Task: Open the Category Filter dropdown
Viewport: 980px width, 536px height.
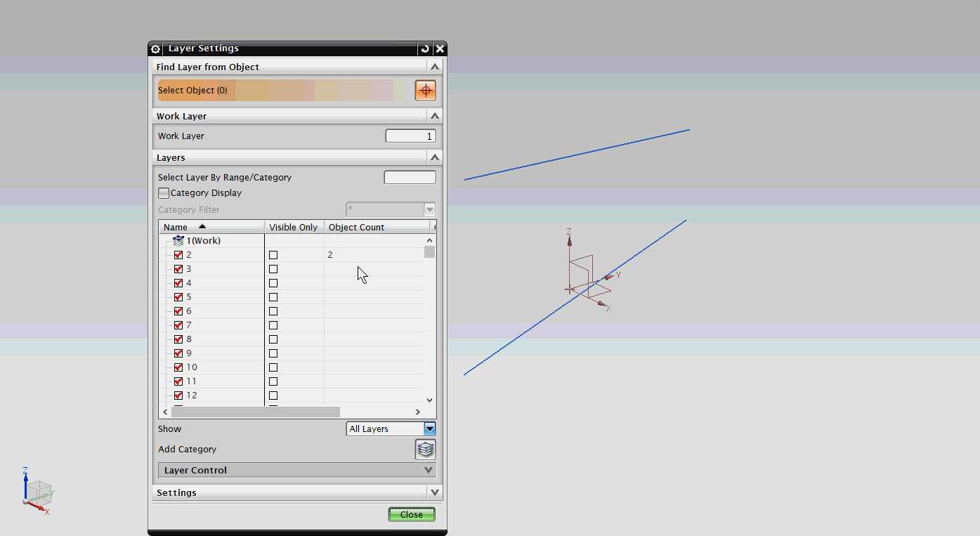Action: [429, 209]
